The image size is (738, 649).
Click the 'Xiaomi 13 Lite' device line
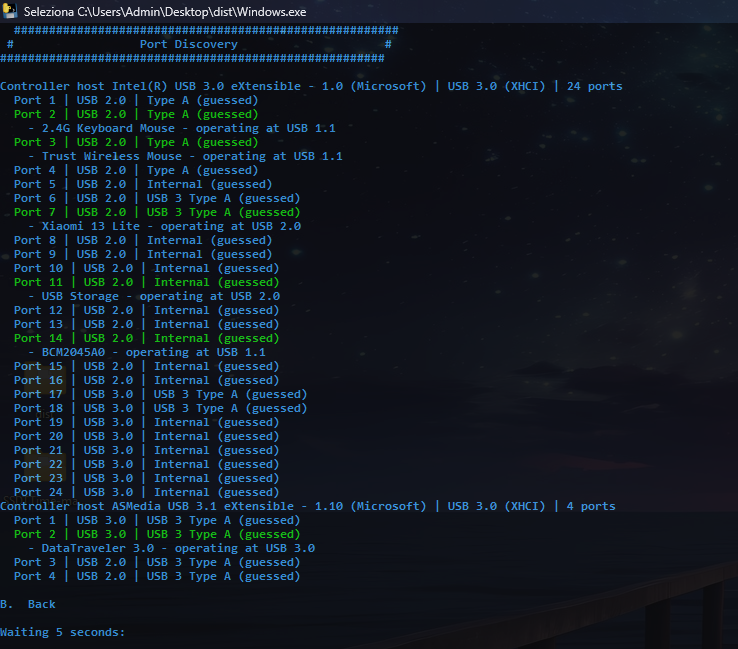pyautogui.click(x=164, y=226)
